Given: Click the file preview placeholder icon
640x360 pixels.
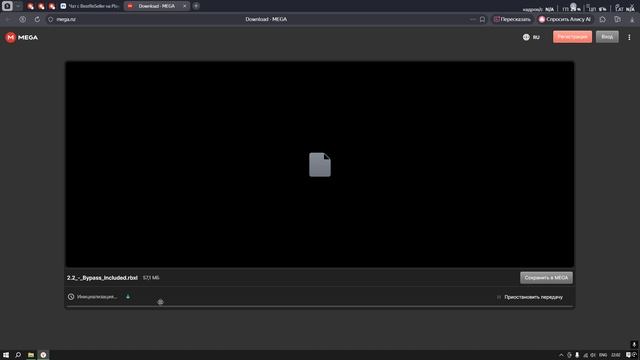Looking at the screenshot, I should [x=320, y=164].
